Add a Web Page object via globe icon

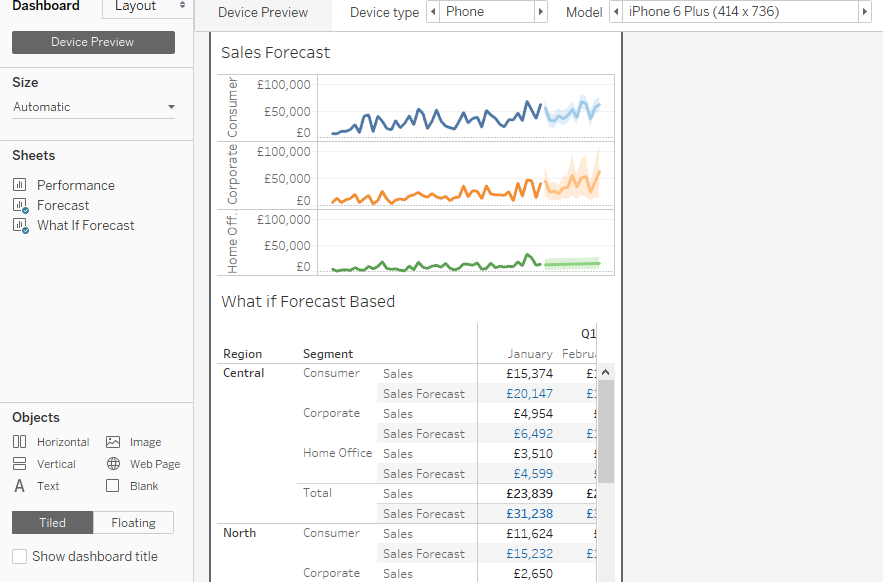tap(113, 464)
